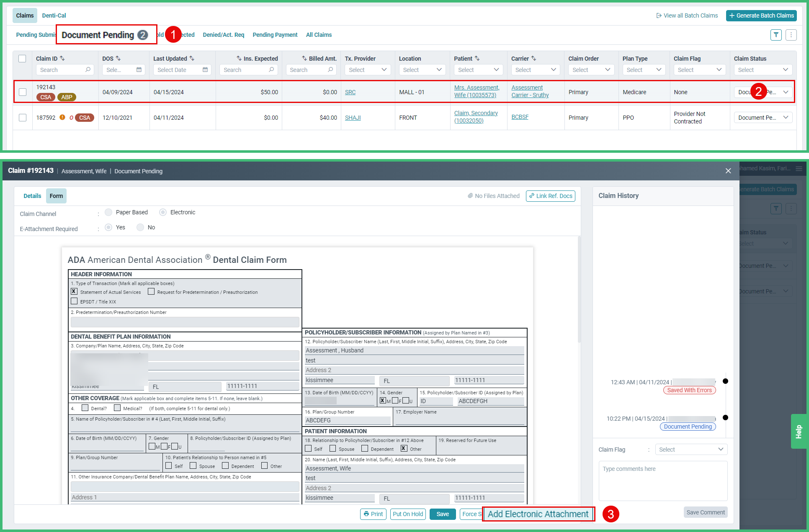Click the warning icon on claim 187592

62,117
